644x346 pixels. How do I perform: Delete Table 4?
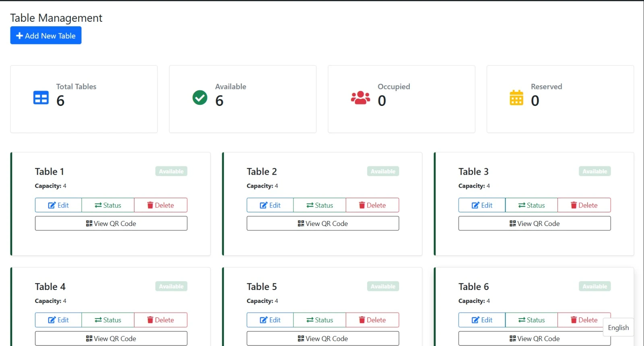161,320
